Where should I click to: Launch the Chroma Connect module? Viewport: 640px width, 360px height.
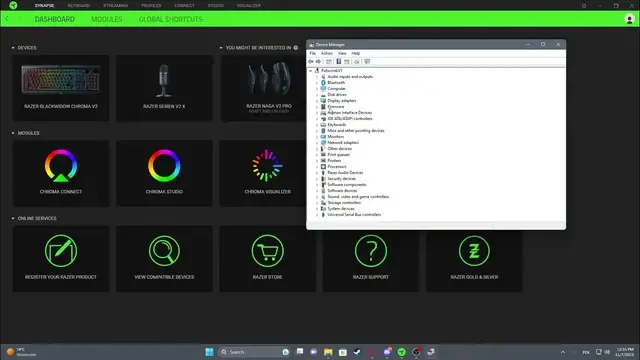click(61, 173)
